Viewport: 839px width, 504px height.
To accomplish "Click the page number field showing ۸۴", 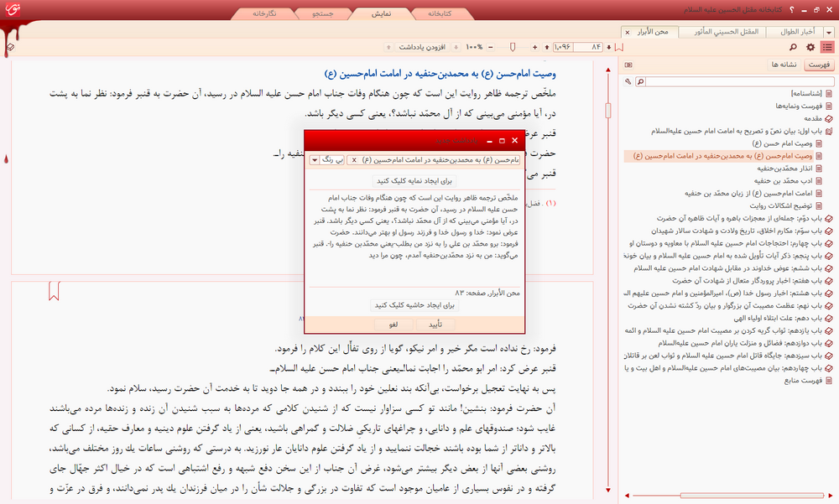I will [589, 47].
